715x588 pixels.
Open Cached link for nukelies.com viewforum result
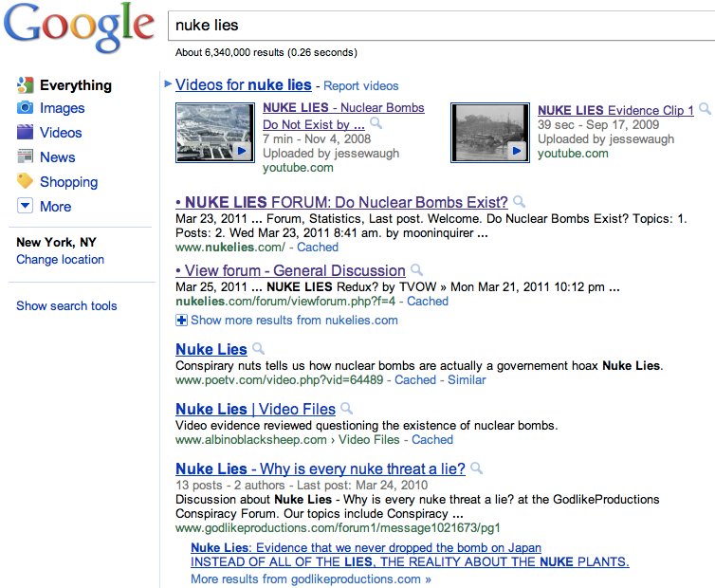point(428,301)
